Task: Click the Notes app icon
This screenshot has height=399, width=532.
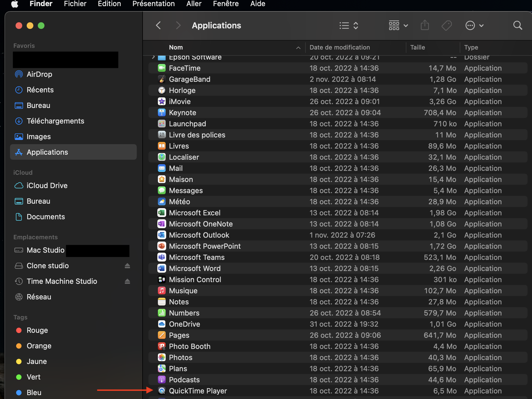Action: point(162,302)
